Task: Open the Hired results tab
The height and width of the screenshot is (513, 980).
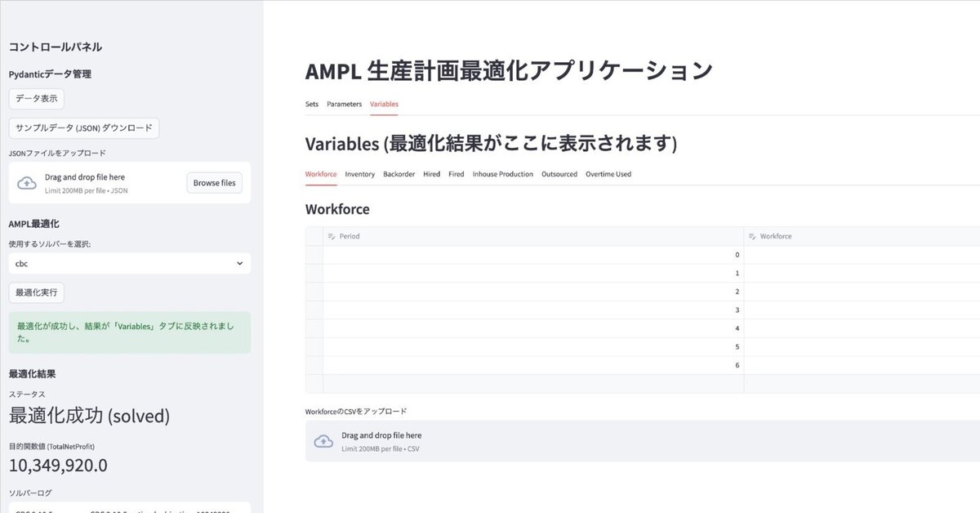Action: click(x=431, y=173)
